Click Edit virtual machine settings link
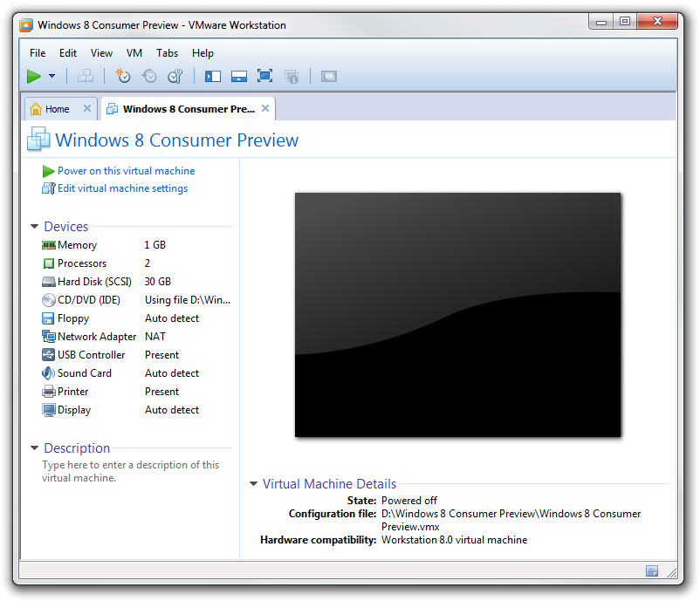This screenshot has height=601, width=700. [x=123, y=188]
